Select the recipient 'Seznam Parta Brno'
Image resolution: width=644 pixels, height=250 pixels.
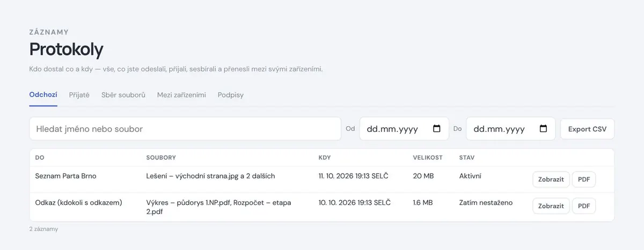coord(66,176)
